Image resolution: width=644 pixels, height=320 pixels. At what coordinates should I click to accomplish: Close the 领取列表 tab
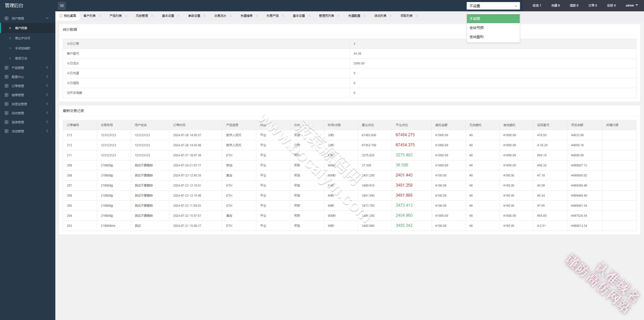click(417, 16)
